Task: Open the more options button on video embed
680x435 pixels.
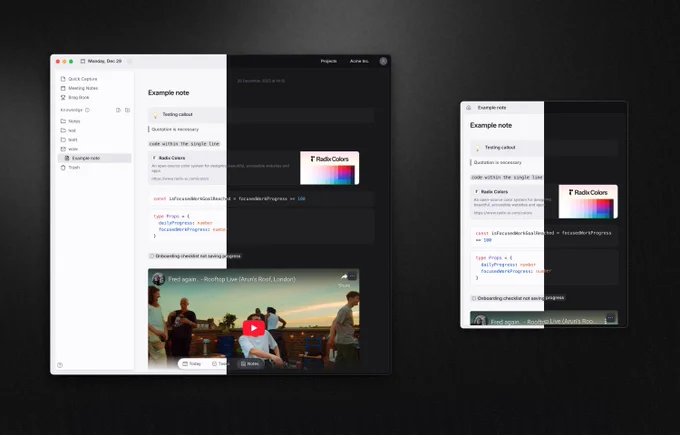Action: 353,276
